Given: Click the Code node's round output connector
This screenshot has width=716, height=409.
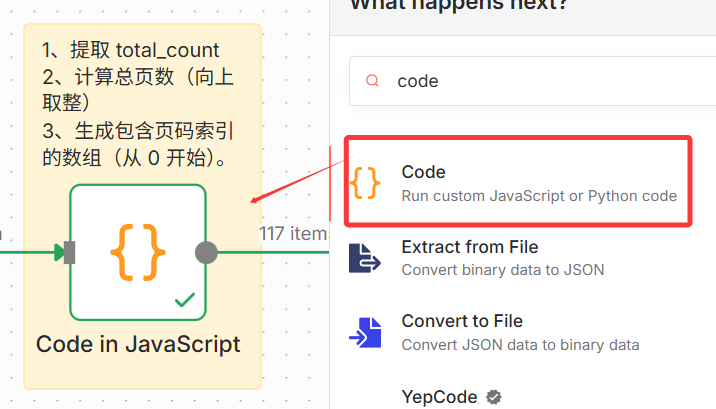Looking at the screenshot, I should point(206,252).
